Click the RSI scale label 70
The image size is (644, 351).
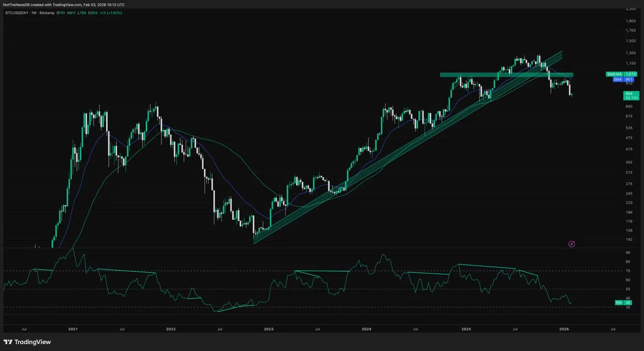[628, 271]
